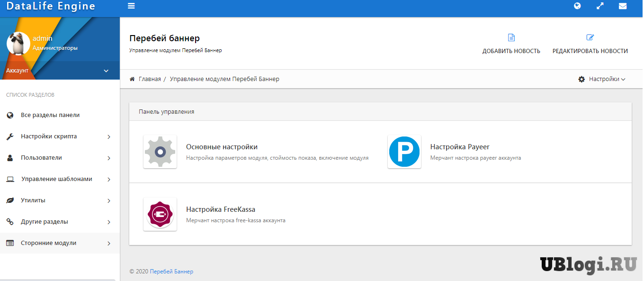Open the globe icon in top bar
644x281 pixels.
point(577,6)
